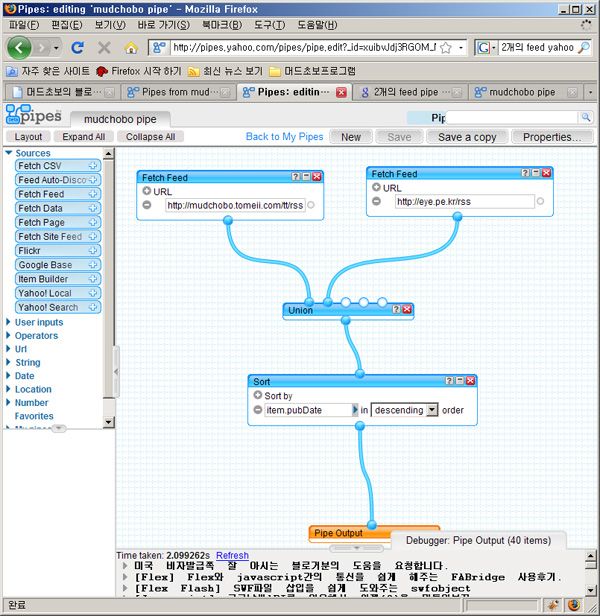Open the 도구(T) menu
600x616 pixels.
(270, 25)
